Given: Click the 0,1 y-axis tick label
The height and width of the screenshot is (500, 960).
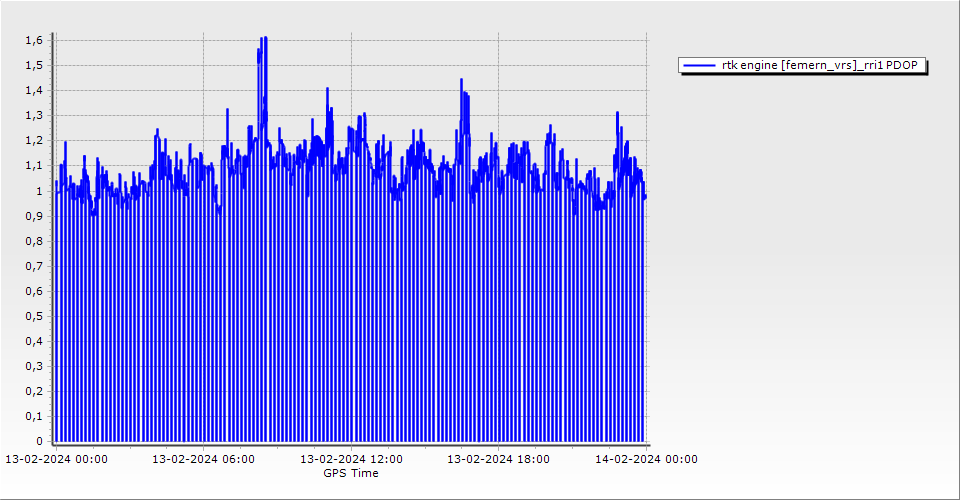Looking at the screenshot, I should click(33, 416).
